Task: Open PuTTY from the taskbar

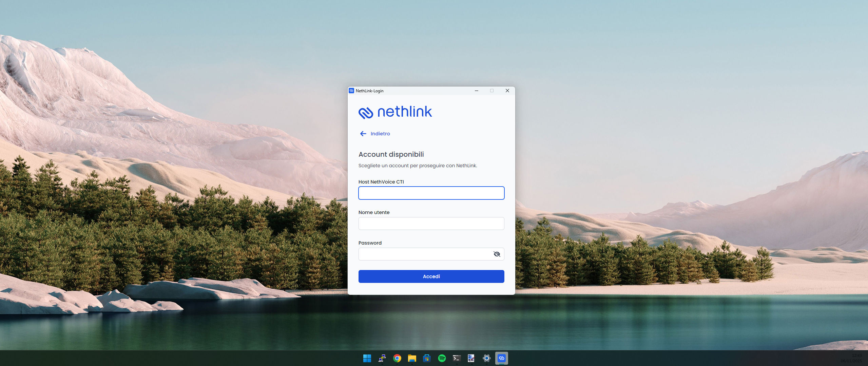Action: point(382,358)
